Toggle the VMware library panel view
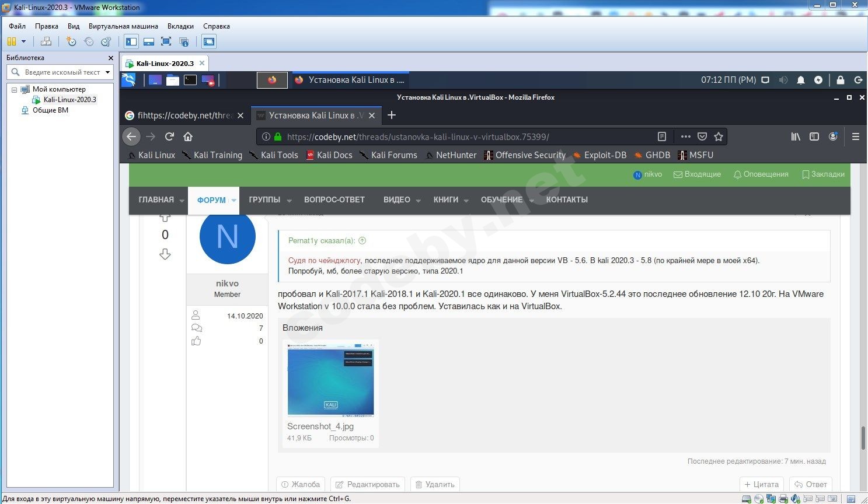Screen dimensions: 868x504 pyautogui.click(x=131, y=41)
